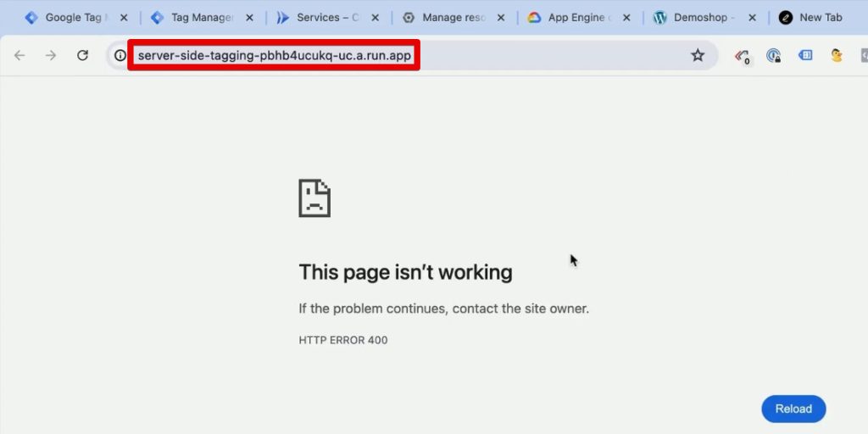This screenshot has width=868, height=434.
Task: Open the App Engine tab
Action: 580,18
